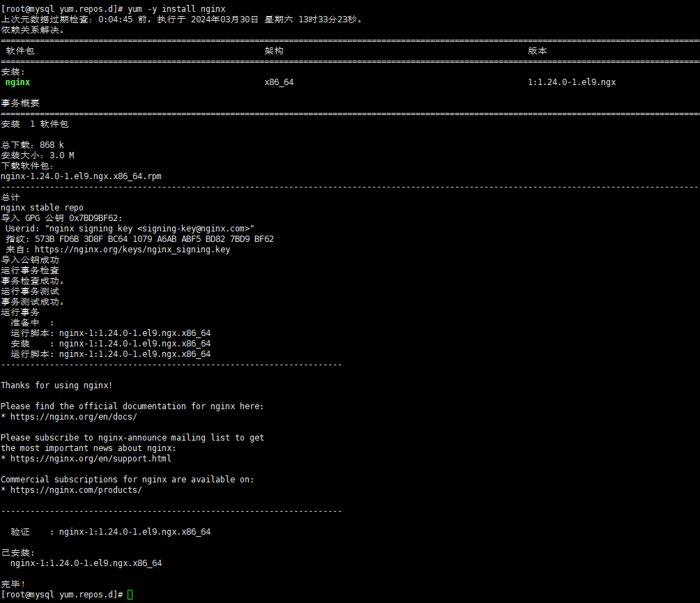Screen dimensions: 700x603
Task: Click the nginx_signing.key URL
Action: pyautogui.click(x=132, y=250)
